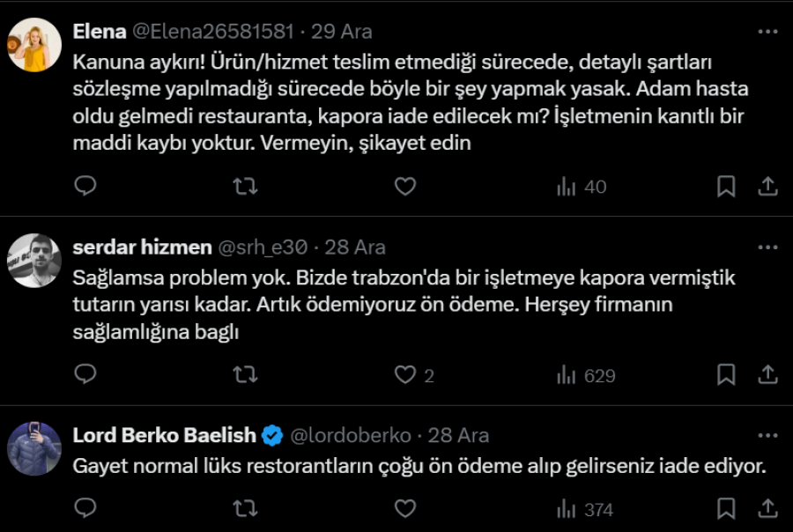View analytics showing 629 views

(x=585, y=375)
